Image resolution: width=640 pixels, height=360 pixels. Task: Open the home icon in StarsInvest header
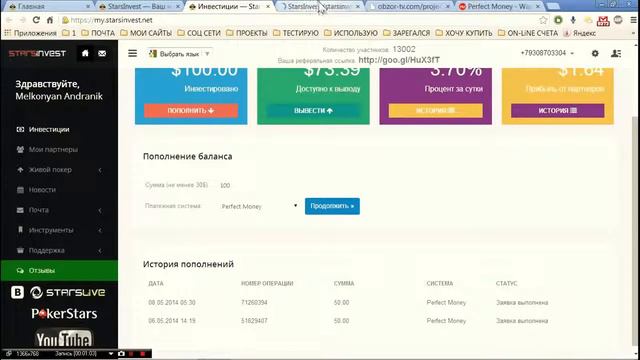point(85,53)
